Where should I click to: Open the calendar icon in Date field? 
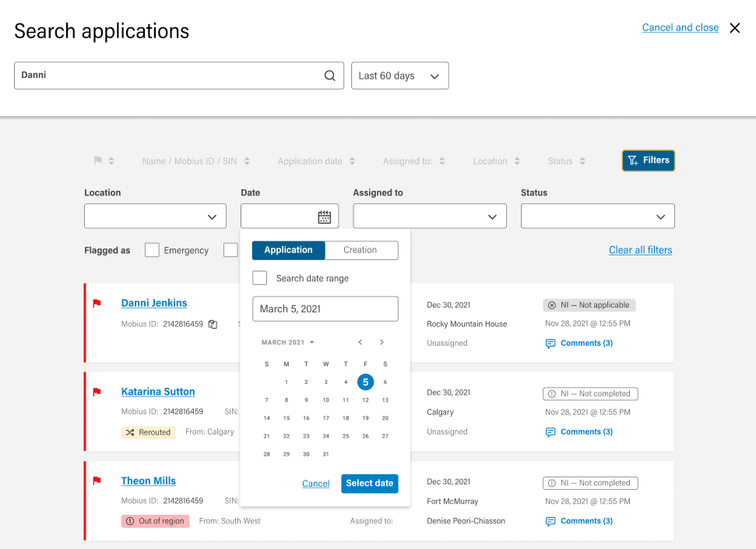pyautogui.click(x=325, y=216)
